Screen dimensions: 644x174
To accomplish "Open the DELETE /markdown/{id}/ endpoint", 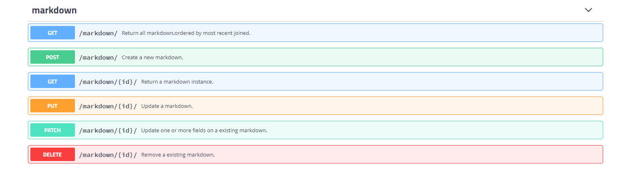I will click(316, 155).
